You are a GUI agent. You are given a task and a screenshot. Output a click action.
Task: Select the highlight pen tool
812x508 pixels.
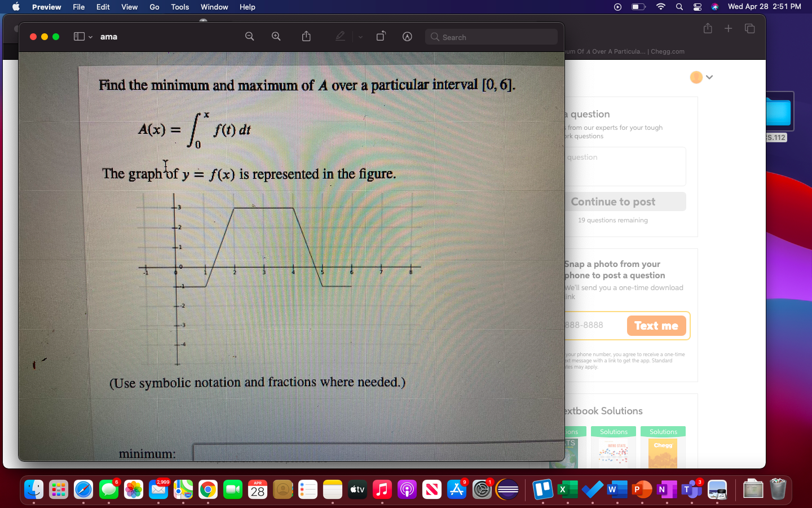[x=340, y=37]
